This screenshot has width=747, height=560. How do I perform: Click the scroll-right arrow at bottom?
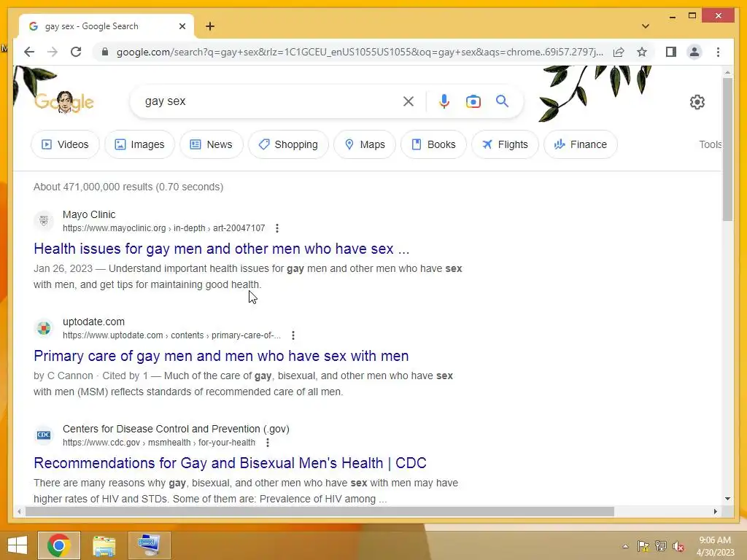(x=715, y=511)
